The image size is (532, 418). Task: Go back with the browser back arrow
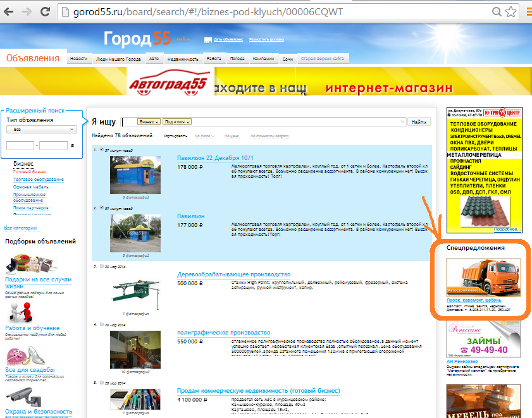coord(8,12)
